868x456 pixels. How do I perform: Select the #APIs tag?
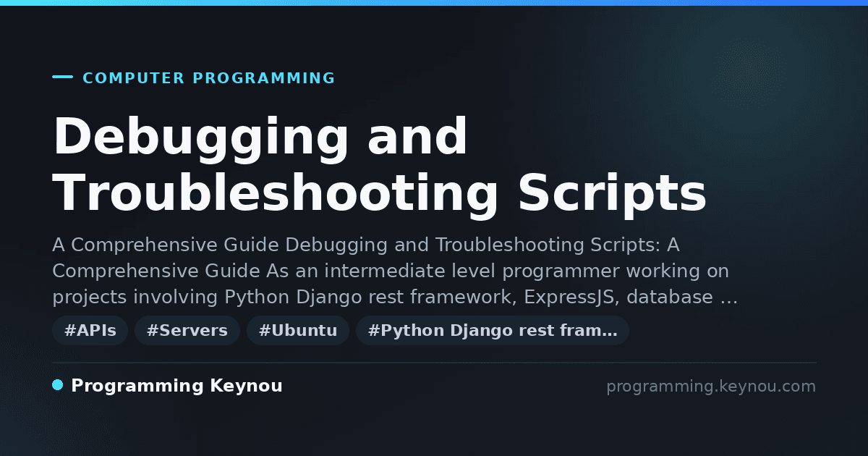pos(90,331)
